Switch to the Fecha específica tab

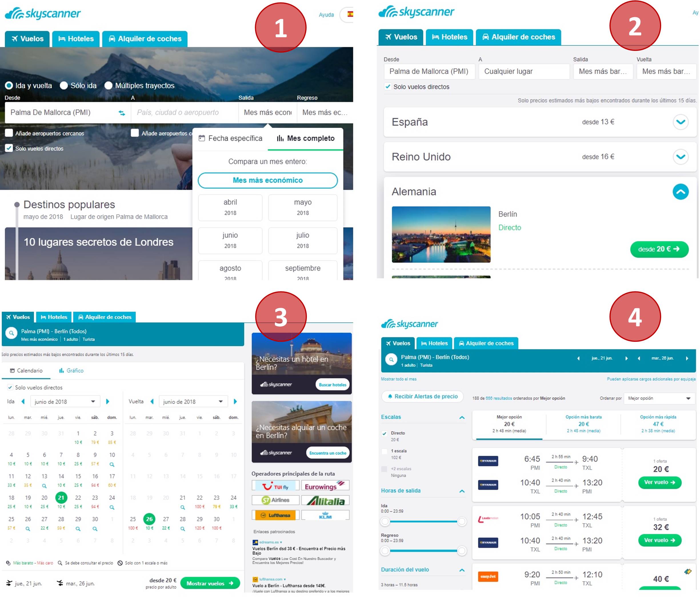tap(230, 139)
